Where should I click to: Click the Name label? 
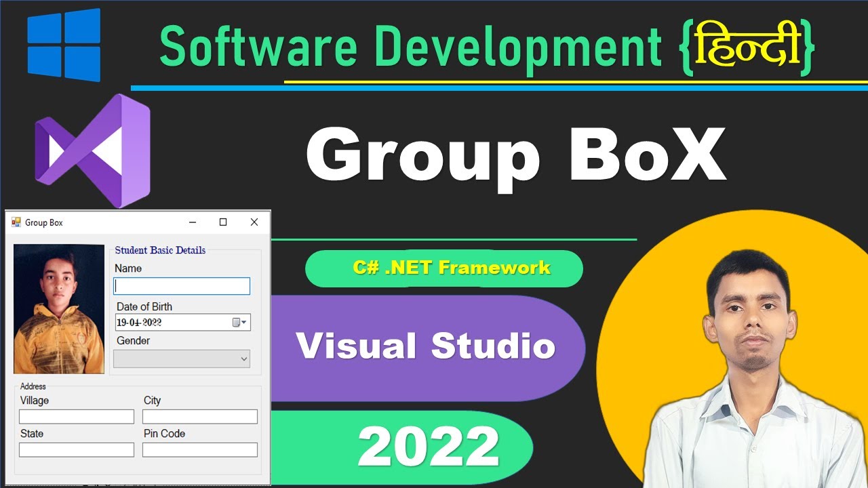coord(128,268)
